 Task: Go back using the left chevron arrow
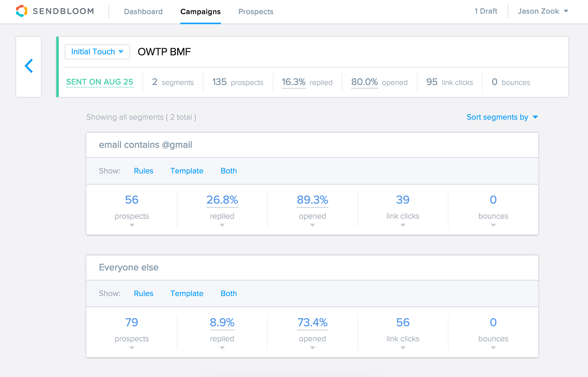click(x=29, y=66)
